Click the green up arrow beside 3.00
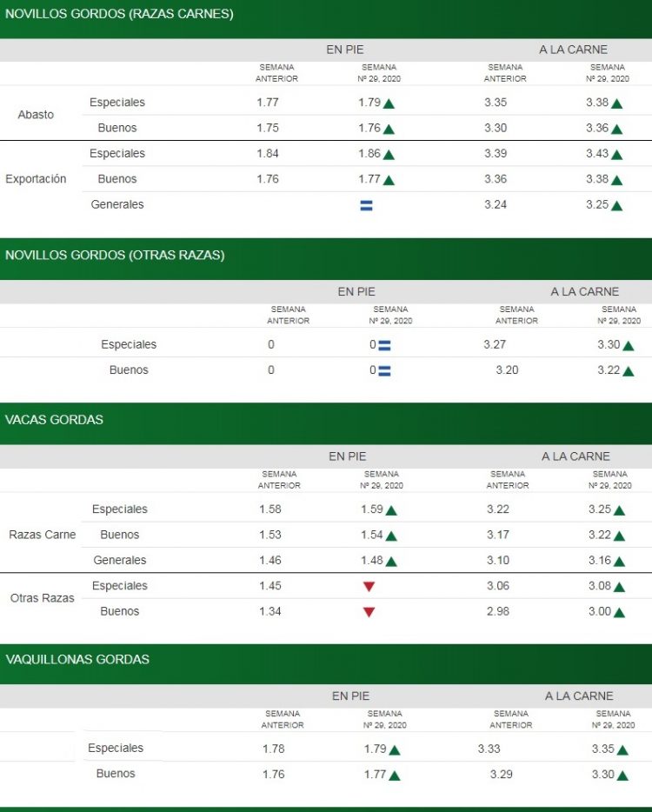Image resolution: width=652 pixels, height=812 pixels. 619,612
